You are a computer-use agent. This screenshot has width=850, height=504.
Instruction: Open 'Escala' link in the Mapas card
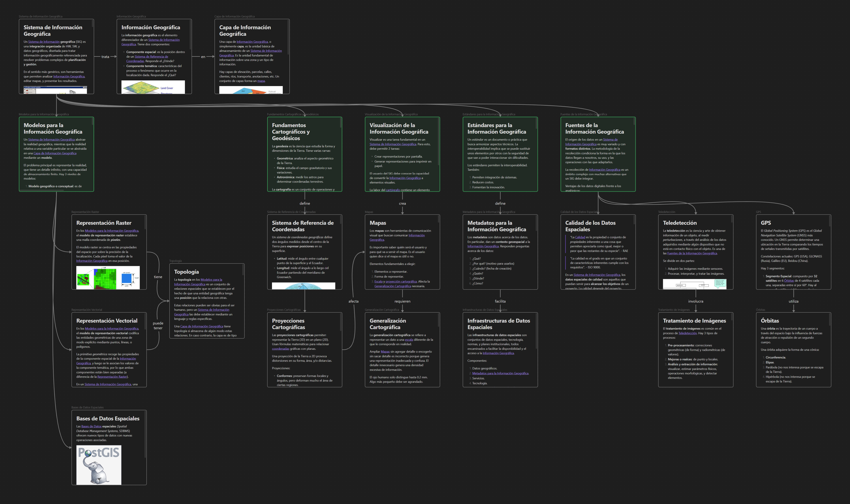coord(378,281)
